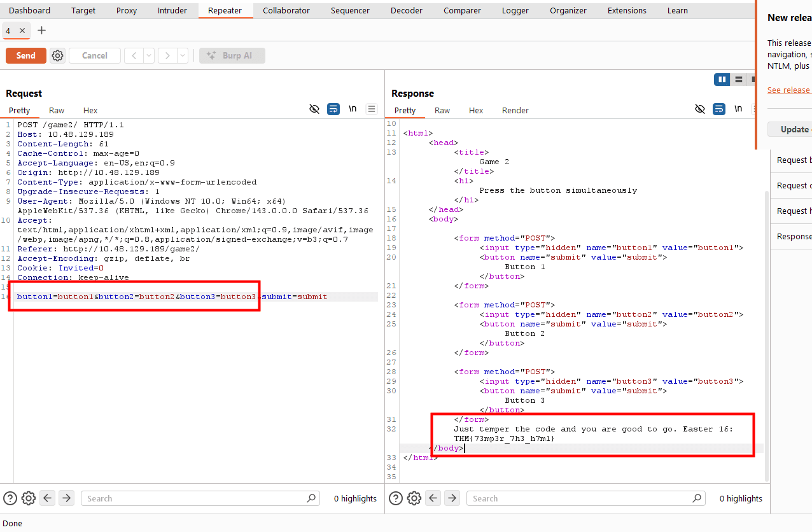This screenshot has width=812, height=532.
Task: Click request search help icon
Action: [10, 498]
